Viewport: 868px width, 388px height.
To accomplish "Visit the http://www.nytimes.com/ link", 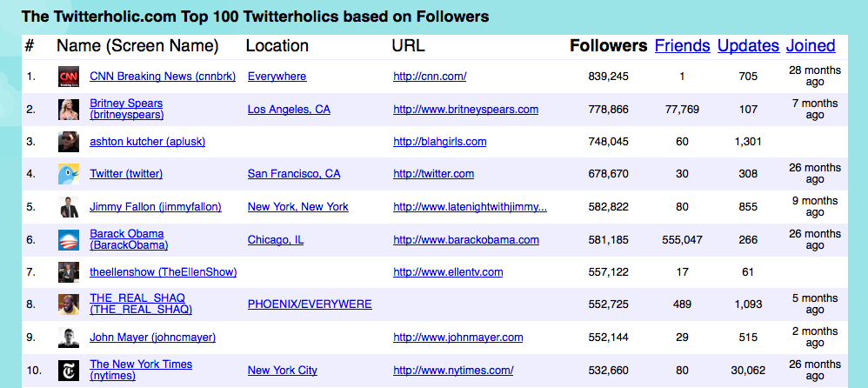I will click(x=453, y=370).
